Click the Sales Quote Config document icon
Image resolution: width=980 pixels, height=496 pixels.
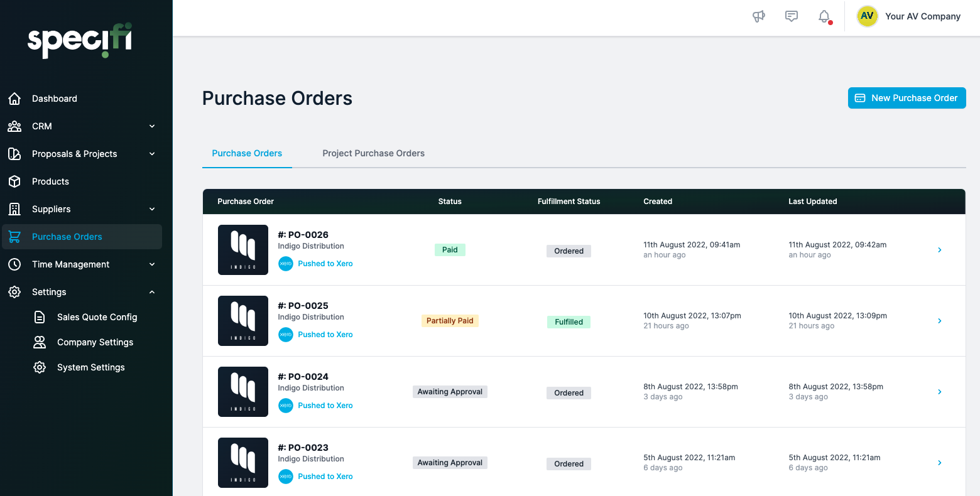[x=40, y=317]
